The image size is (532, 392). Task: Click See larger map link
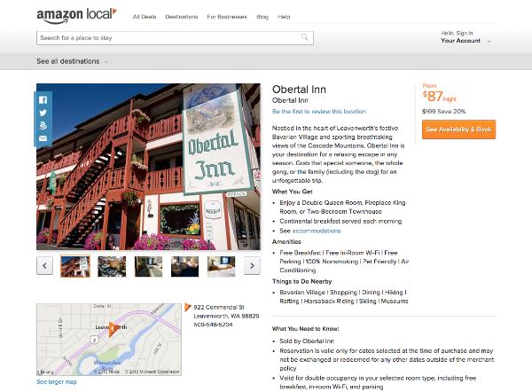pos(57,382)
